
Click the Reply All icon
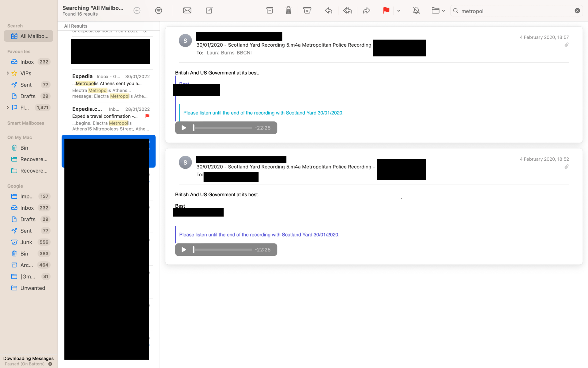(347, 10)
